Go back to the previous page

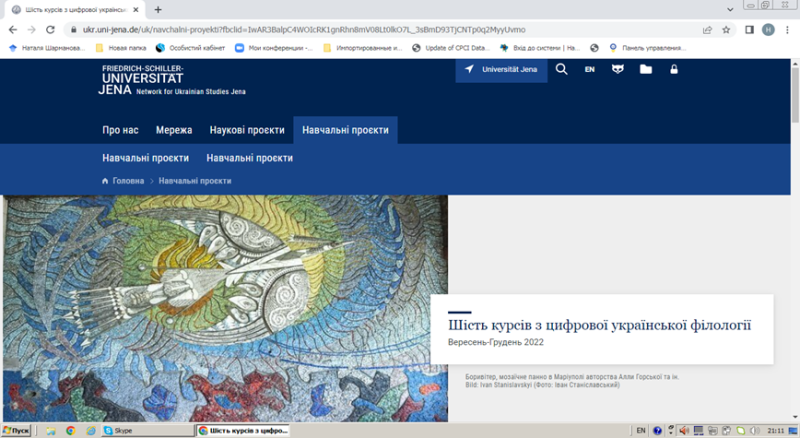pyautogui.click(x=13, y=30)
